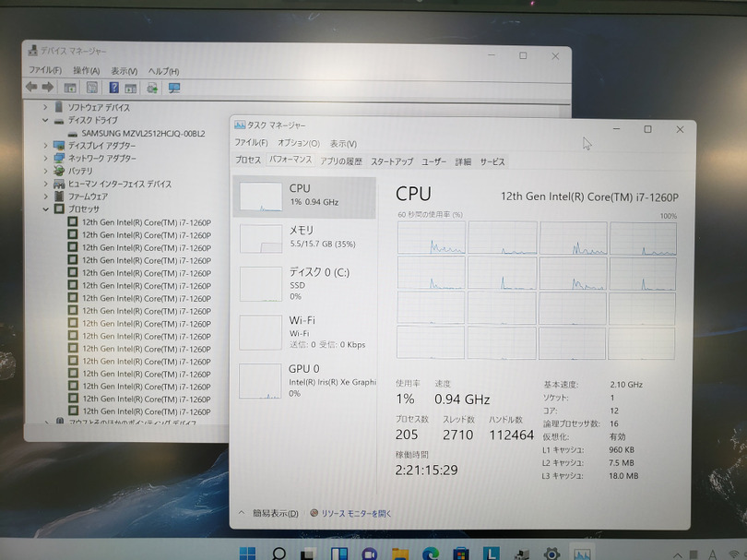Open the Windows Start button on taskbar
This screenshot has width=747, height=560.
[247, 554]
